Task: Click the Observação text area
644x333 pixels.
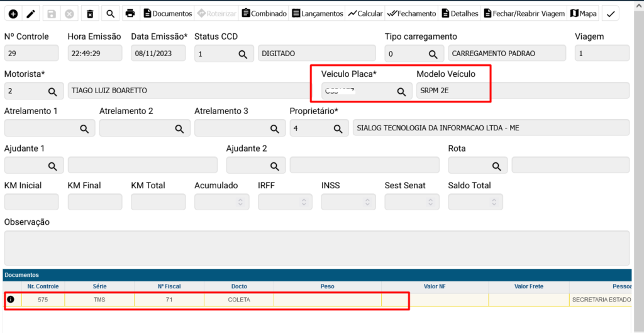Action: tap(316, 248)
